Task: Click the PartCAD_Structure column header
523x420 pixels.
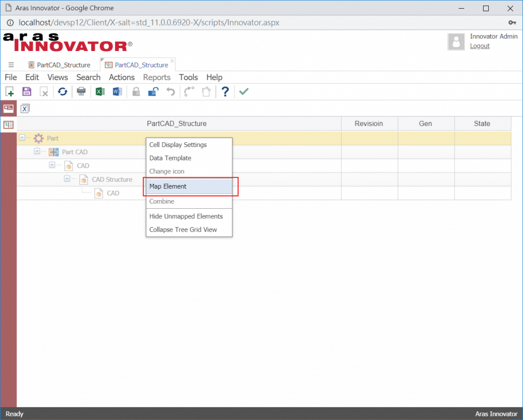Action: pos(179,123)
